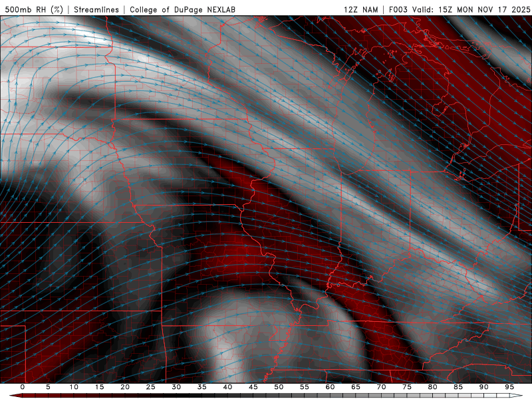The width and height of the screenshot is (532, 399).
Task: Click the red left-end arrow of the colorbar
Action: (x=16, y=396)
